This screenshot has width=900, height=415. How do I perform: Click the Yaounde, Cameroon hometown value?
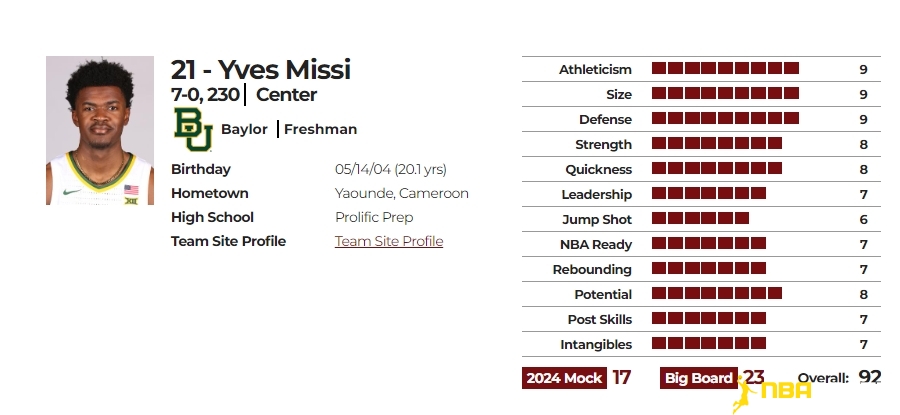pyautogui.click(x=402, y=193)
